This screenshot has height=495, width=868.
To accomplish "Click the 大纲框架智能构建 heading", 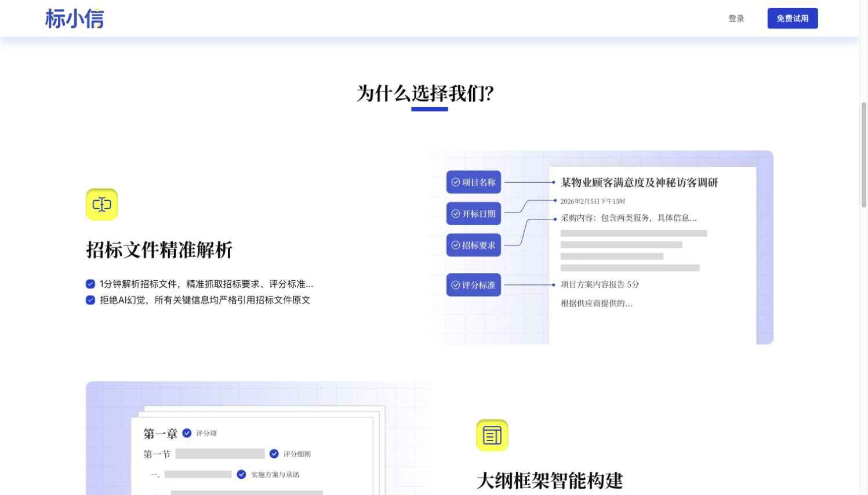I will [x=550, y=481].
